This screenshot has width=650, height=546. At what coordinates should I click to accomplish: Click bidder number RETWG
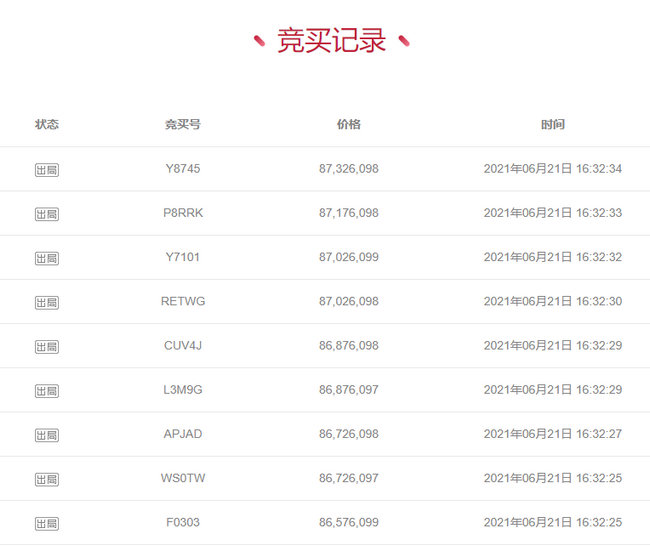click(x=183, y=301)
